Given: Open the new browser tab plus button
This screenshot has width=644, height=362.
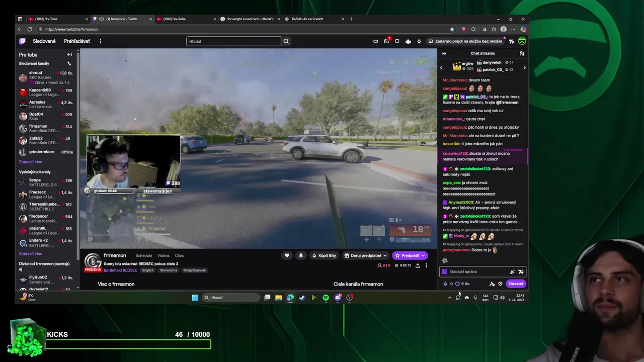Looking at the screenshot, I should coord(352,19).
